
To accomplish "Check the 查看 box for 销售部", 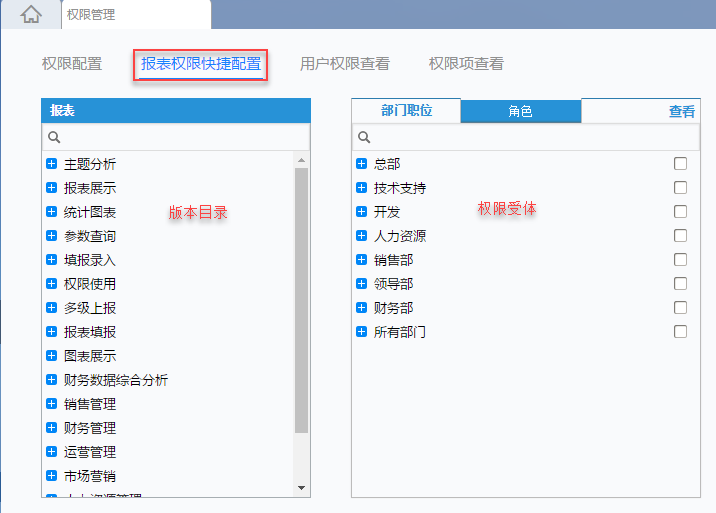I will click(x=680, y=259).
